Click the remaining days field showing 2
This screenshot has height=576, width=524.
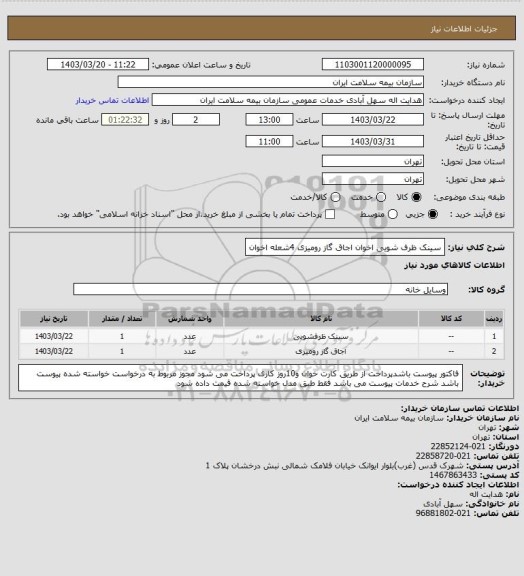click(196, 120)
